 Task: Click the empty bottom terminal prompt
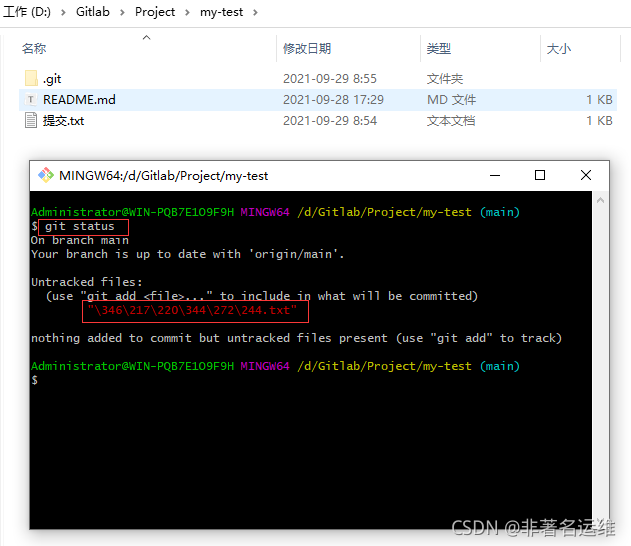35,380
